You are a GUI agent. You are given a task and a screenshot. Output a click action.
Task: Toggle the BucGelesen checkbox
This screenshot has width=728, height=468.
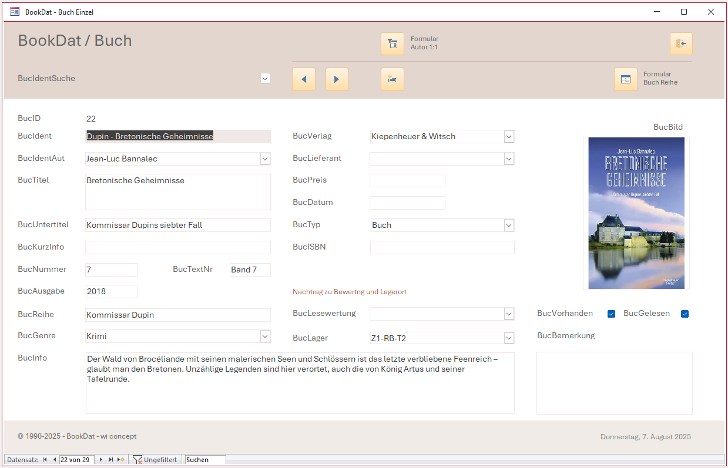pos(685,314)
